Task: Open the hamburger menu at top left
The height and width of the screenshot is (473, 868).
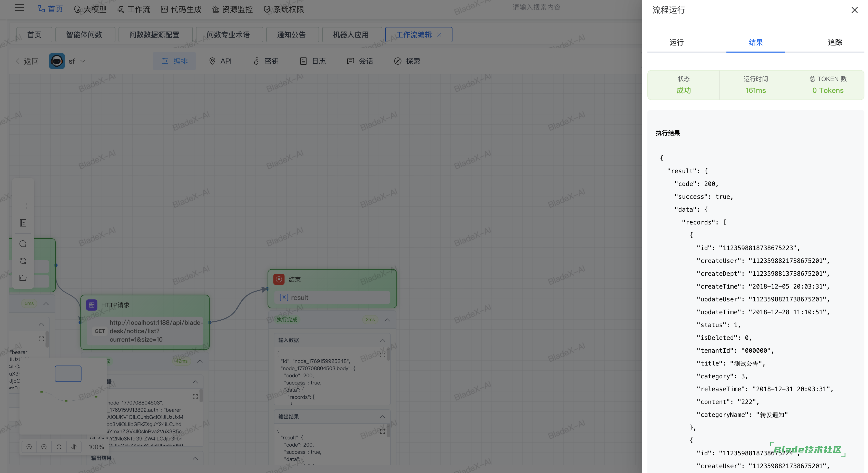Action: [x=19, y=8]
